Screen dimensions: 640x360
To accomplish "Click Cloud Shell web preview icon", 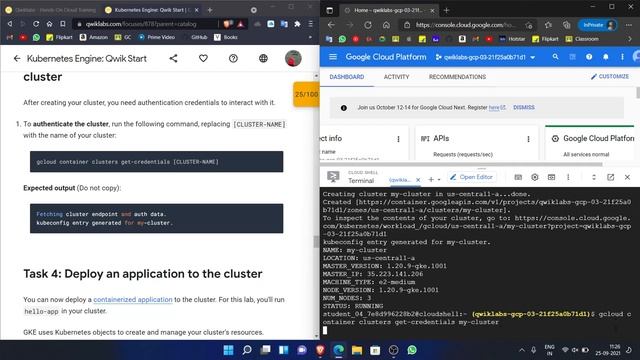I will pyautogui.click(x=551, y=177).
